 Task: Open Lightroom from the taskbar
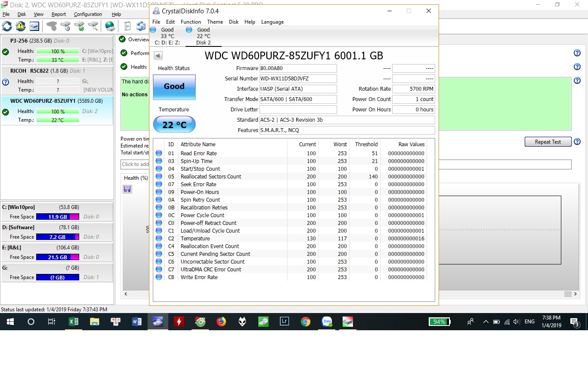pos(285,322)
